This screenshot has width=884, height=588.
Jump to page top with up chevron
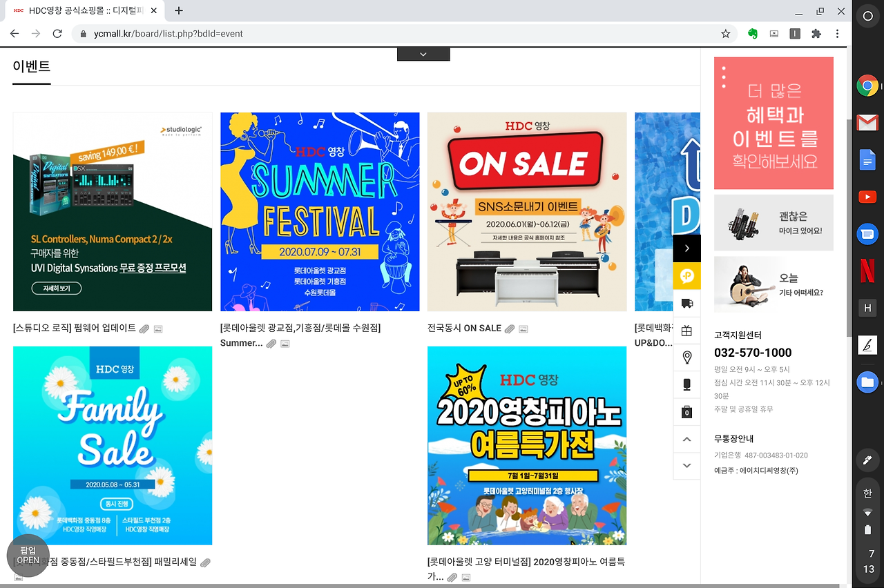point(686,439)
